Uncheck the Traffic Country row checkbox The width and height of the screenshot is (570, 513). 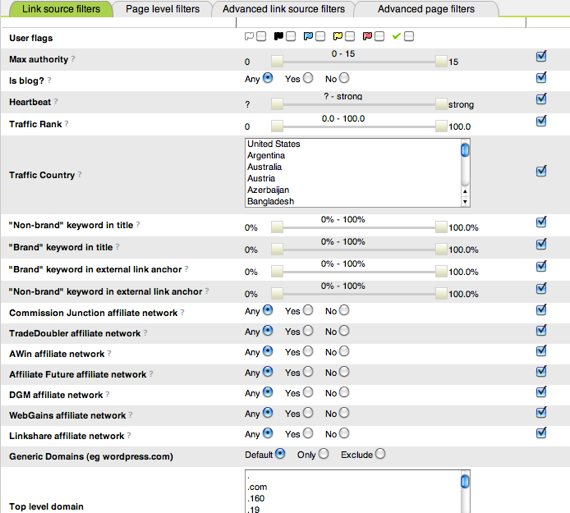click(541, 171)
